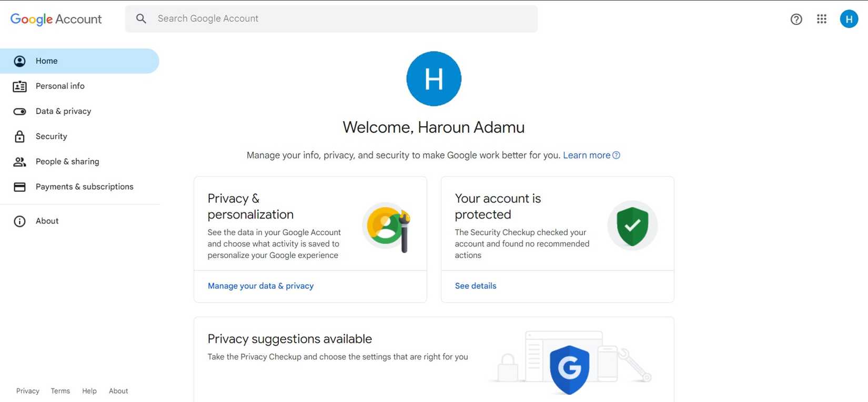Image resolution: width=868 pixels, height=402 pixels.
Task: Click the Payments credit card icon
Action: click(19, 187)
